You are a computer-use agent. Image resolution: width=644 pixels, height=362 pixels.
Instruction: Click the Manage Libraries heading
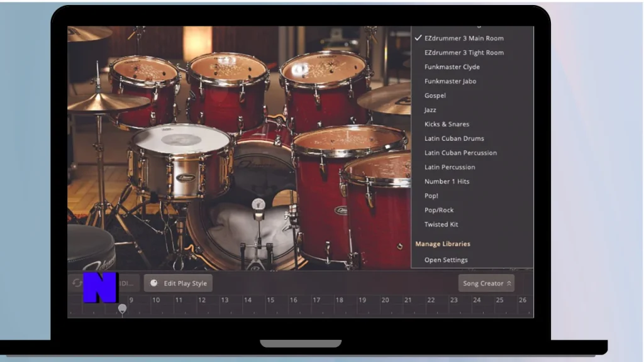click(443, 244)
